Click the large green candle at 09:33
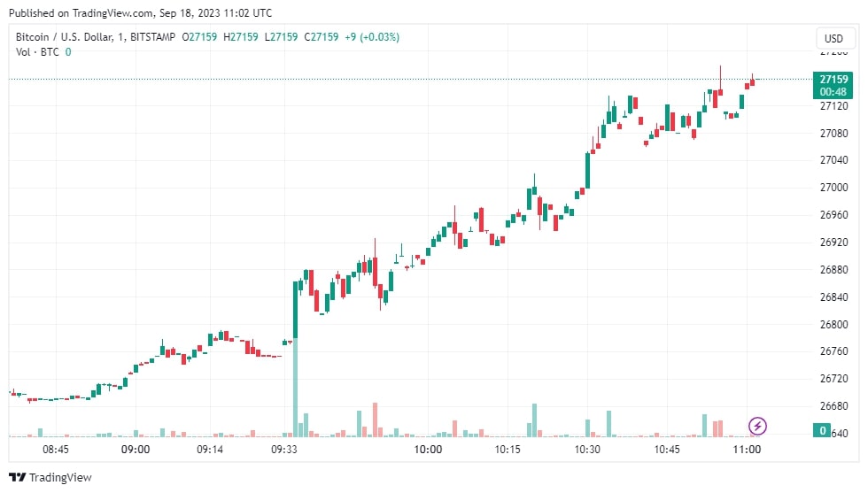868x493 pixels. click(x=296, y=310)
